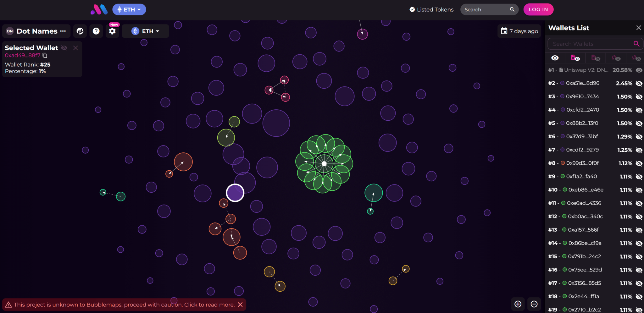This screenshot has width=644, height=313.
Task: Open wallet address 0xad49...88f7 link
Action: (x=23, y=55)
